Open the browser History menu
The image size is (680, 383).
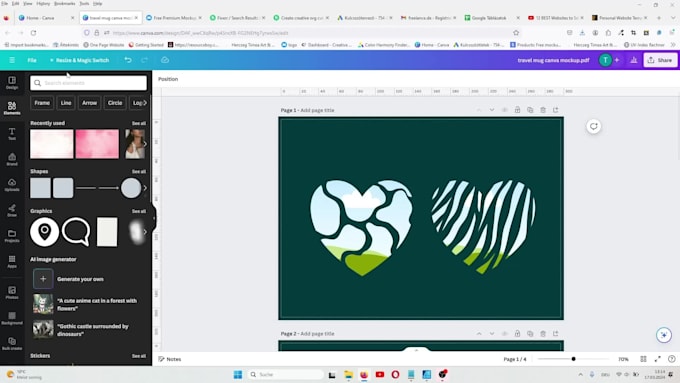coord(43,3)
